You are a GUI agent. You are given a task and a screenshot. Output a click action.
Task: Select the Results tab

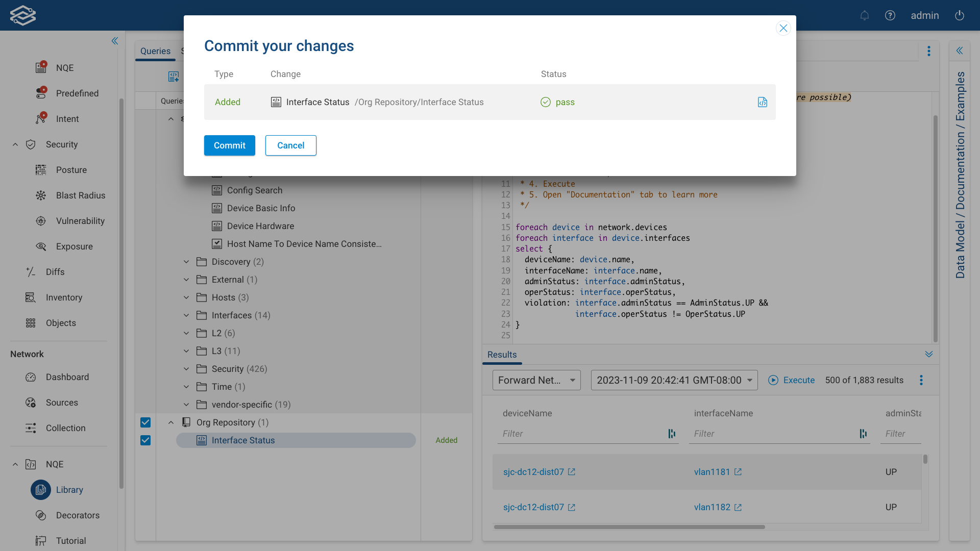pyautogui.click(x=502, y=355)
